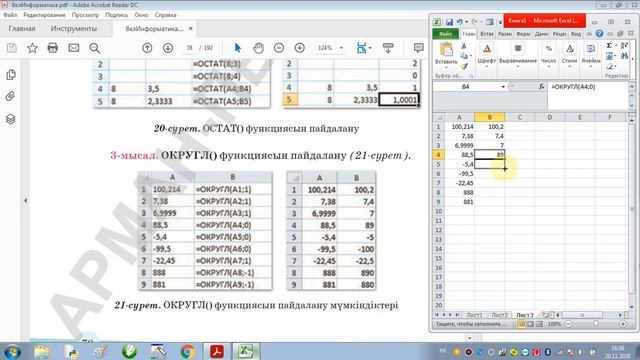Viewport: 640px width, 360px height.
Task: Click the Acrobat scrolling mode icon
Action: (388, 48)
